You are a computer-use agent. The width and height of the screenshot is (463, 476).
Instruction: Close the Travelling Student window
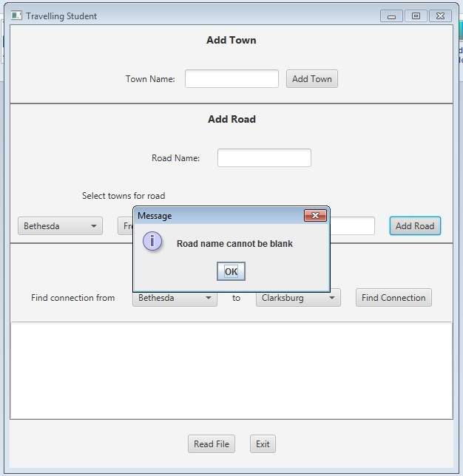click(x=440, y=16)
